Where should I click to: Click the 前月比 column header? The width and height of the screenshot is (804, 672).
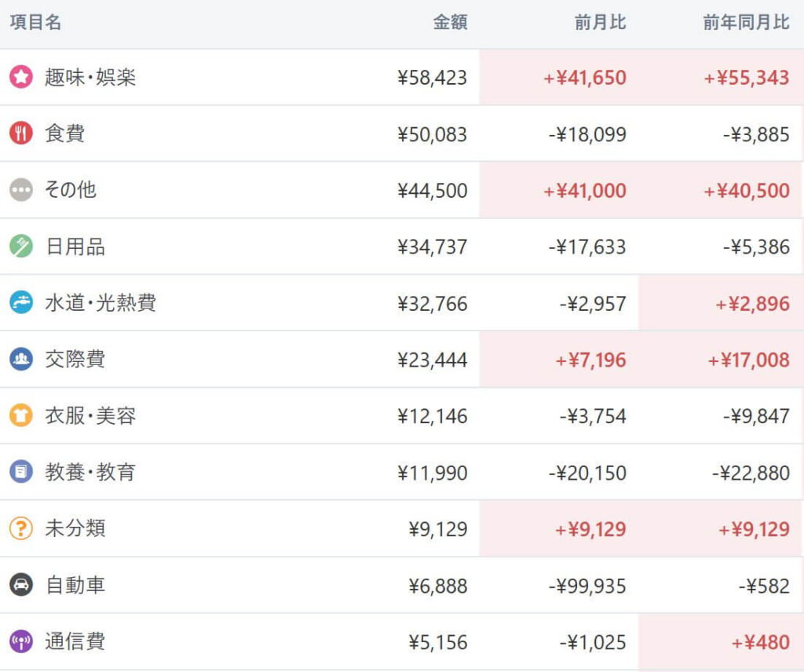(x=600, y=23)
